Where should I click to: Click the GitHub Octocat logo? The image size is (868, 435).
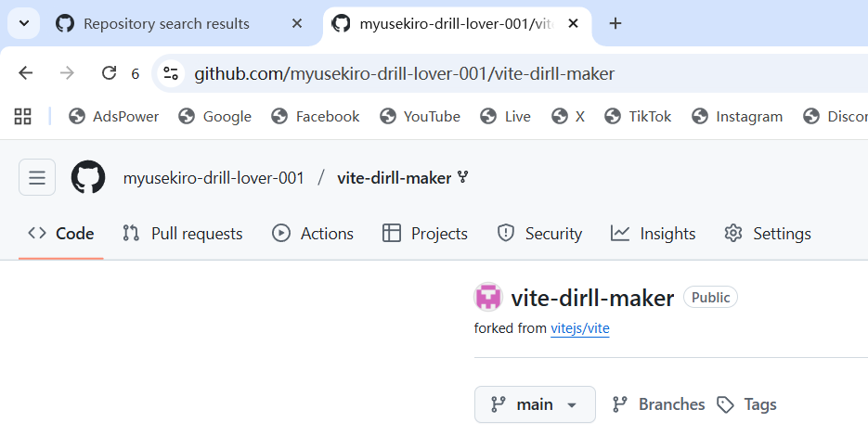[88, 177]
